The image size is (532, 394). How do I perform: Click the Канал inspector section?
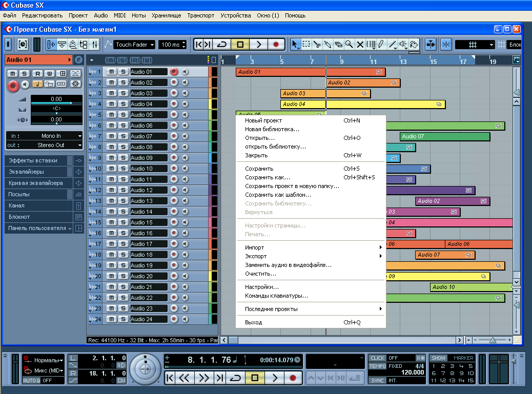tap(38, 205)
